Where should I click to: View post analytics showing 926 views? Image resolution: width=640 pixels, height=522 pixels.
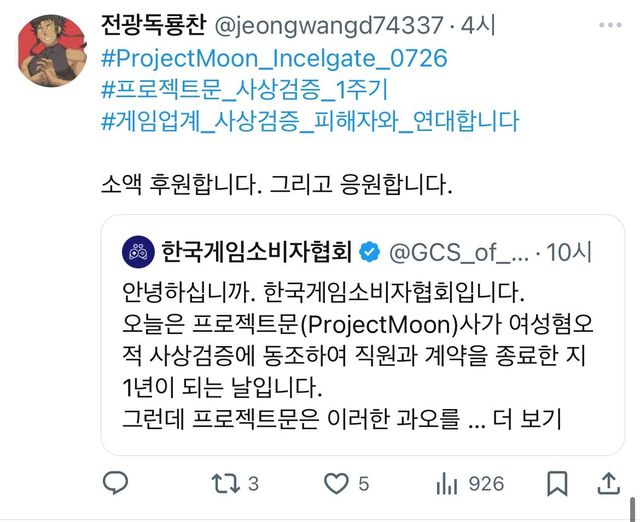tap(470, 484)
